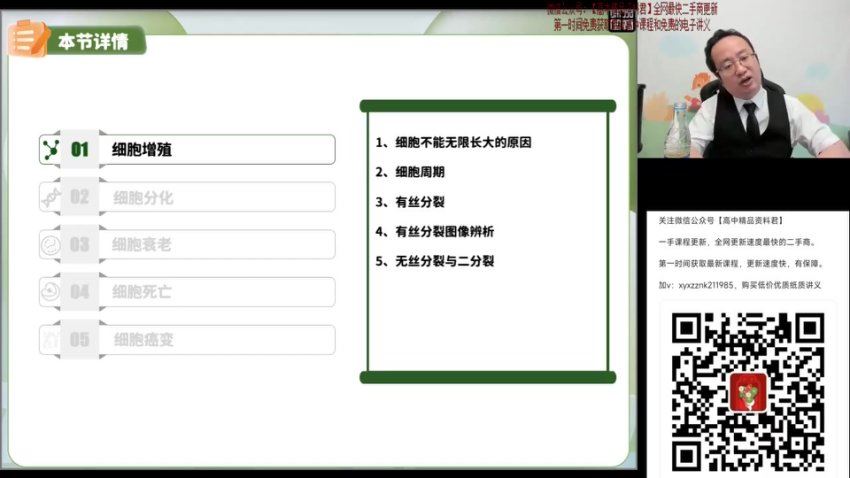Click the text 2、细胞周期
The height and width of the screenshot is (478, 850).
click(x=410, y=172)
